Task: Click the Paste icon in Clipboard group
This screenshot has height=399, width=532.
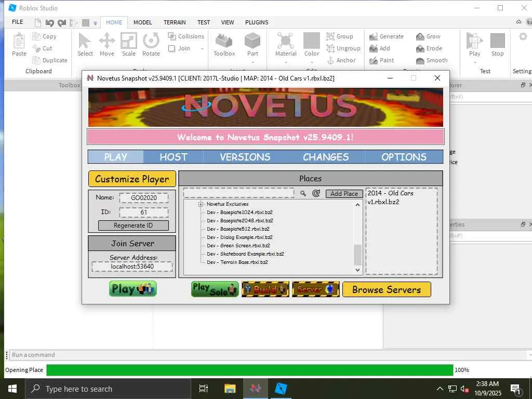Action: 19,42
